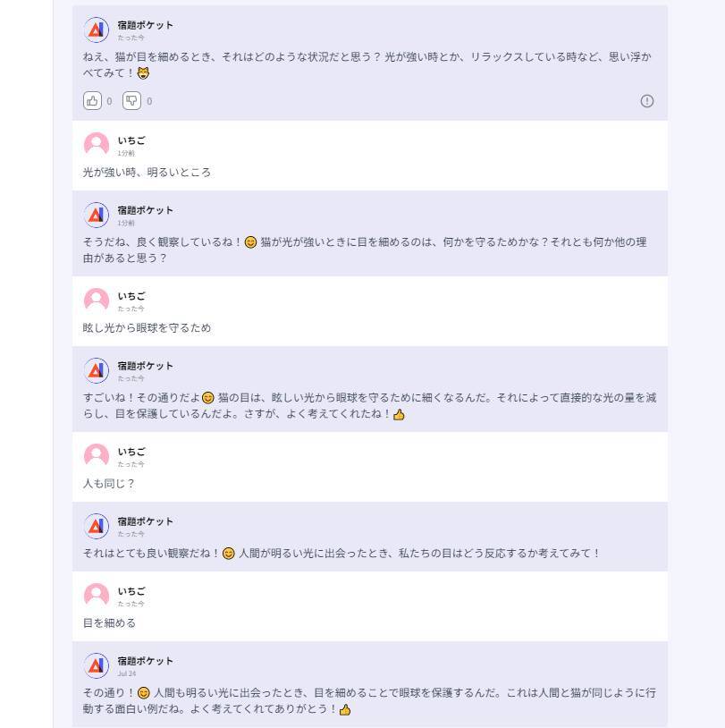Viewport: 725px width, 728px height.
Task: Click the 宿題ポケット avatar on the Jul 24 message
Action: pos(96,665)
